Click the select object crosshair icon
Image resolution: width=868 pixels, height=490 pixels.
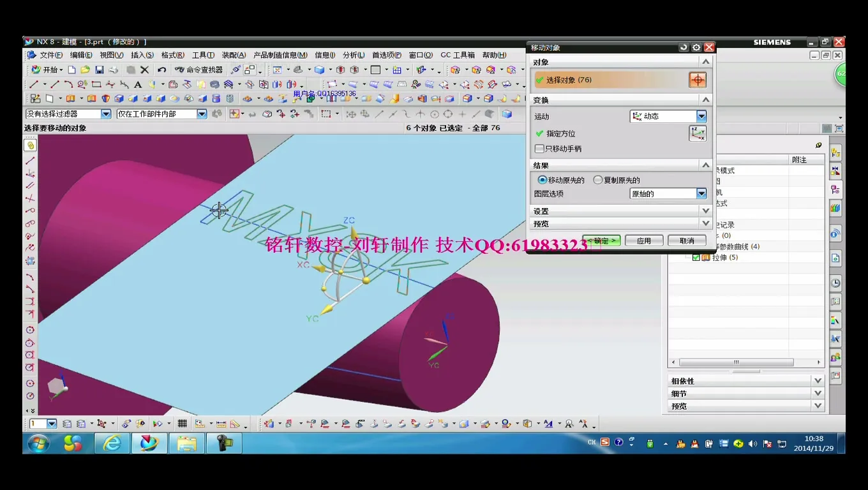click(x=698, y=80)
